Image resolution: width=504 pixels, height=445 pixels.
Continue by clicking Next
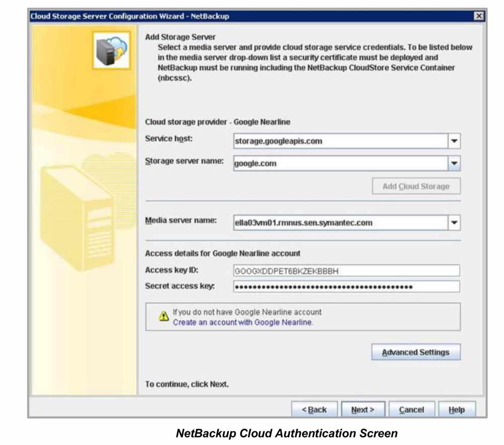pyautogui.click(x=363, y=410)
